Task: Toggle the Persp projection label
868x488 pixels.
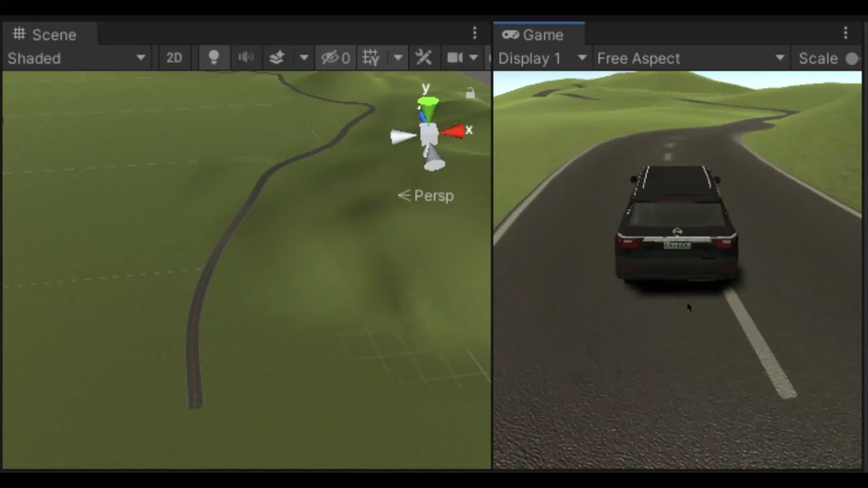Action: pyautogui.click(x=426, y=195)
